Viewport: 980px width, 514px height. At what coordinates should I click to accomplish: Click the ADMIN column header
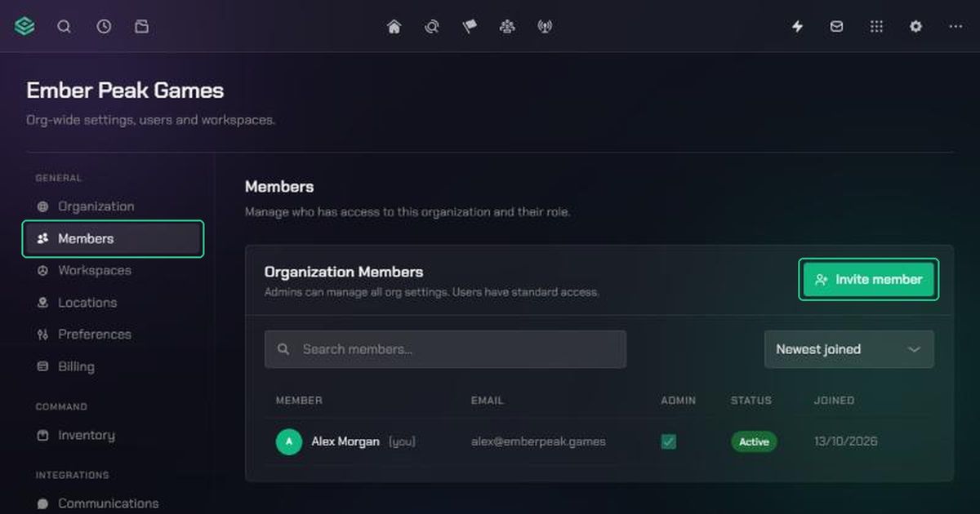pos(679,401)
